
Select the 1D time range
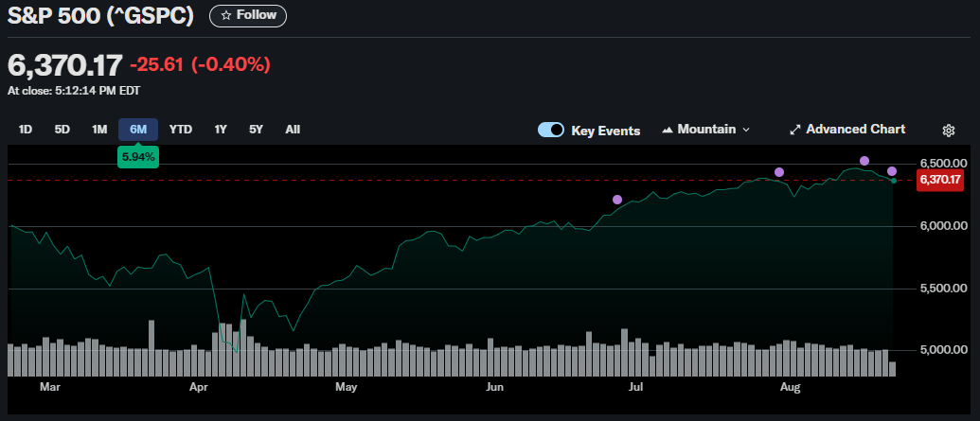[x=26, y=130]
